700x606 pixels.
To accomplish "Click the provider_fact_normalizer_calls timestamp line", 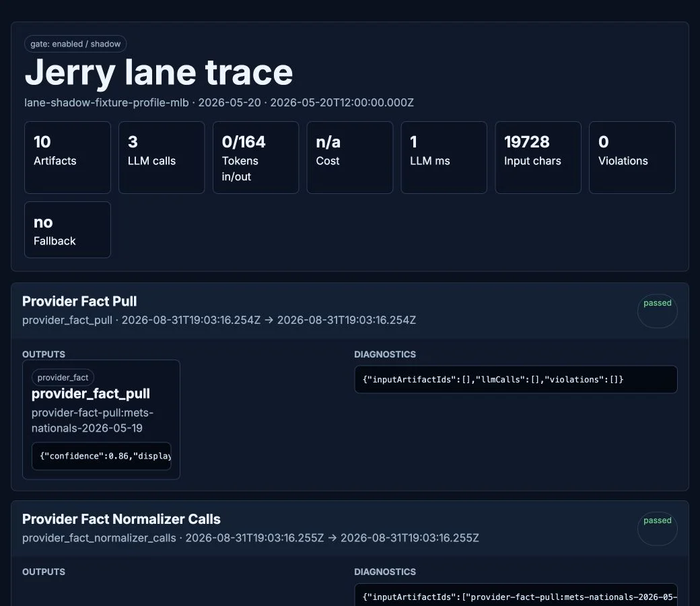I will pyautogui.click(x=250, y=538).
